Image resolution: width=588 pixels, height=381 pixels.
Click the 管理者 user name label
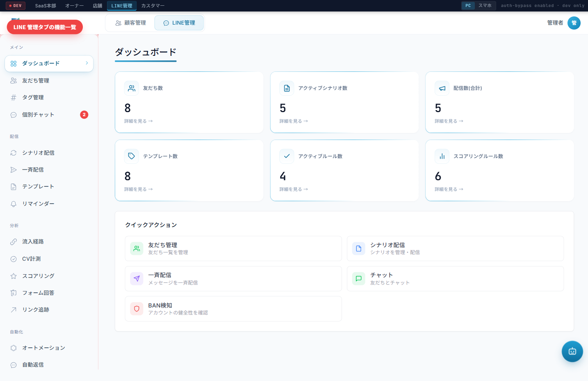pyautogui.click(x=555, y=23)
